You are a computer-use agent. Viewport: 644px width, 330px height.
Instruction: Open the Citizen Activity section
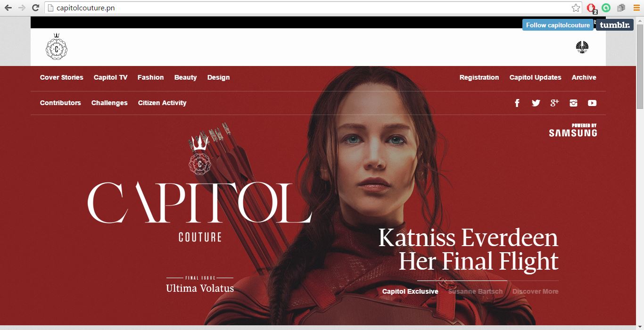(x=162, y=103)
